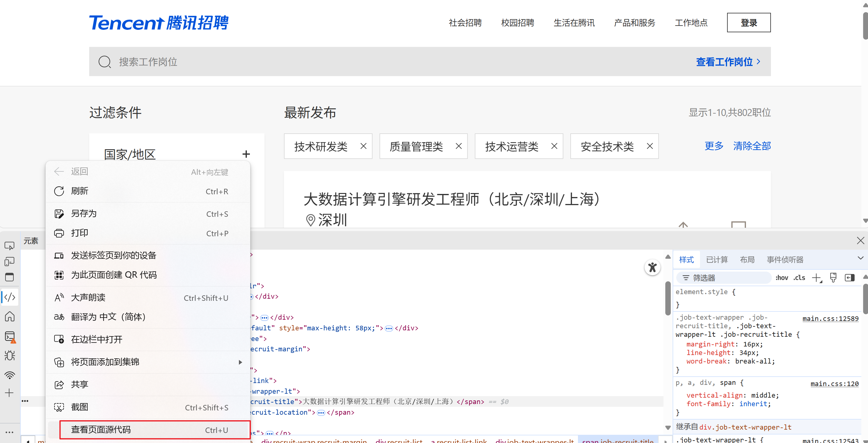The width and height of the screenshot is (868, 443).
Task: Open the 工作地点 navigation link
Action: pyautogui.click(x=691, y=23)
